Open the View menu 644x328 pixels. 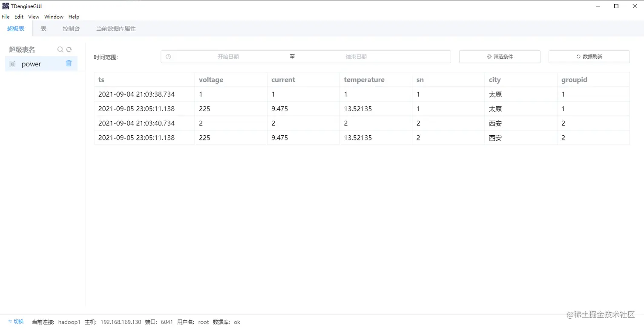(33, 17)
